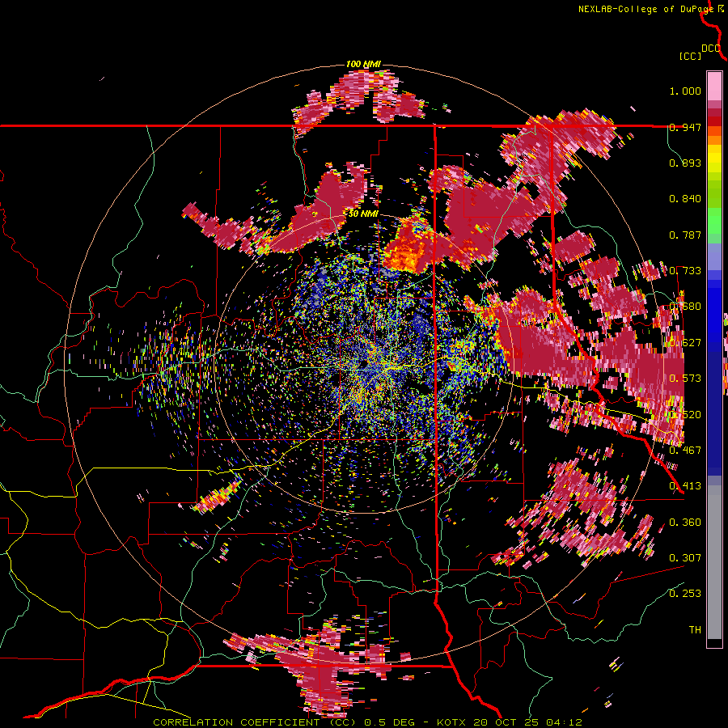This screenshot has width=728, height=728.
Task: Pick the orange segment of the color bar
Action: click(714, 140)
